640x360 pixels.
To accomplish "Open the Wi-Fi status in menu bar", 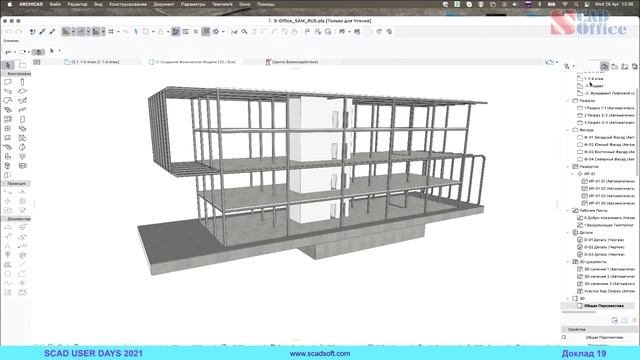I will [x=565, y=4].
